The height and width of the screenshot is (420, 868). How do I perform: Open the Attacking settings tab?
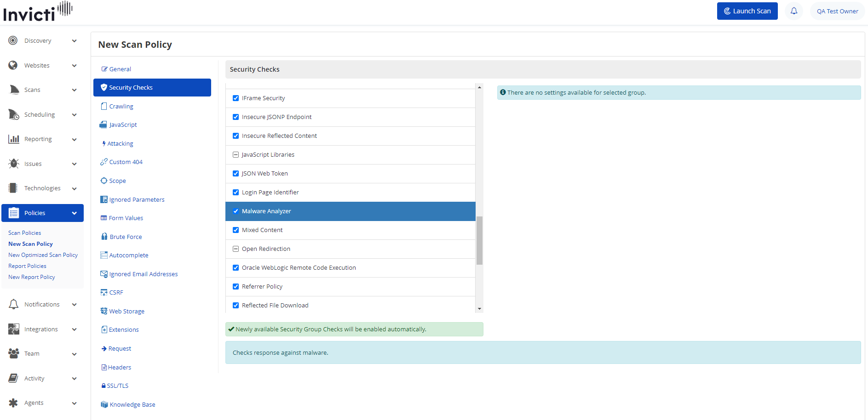click(118, 143)
